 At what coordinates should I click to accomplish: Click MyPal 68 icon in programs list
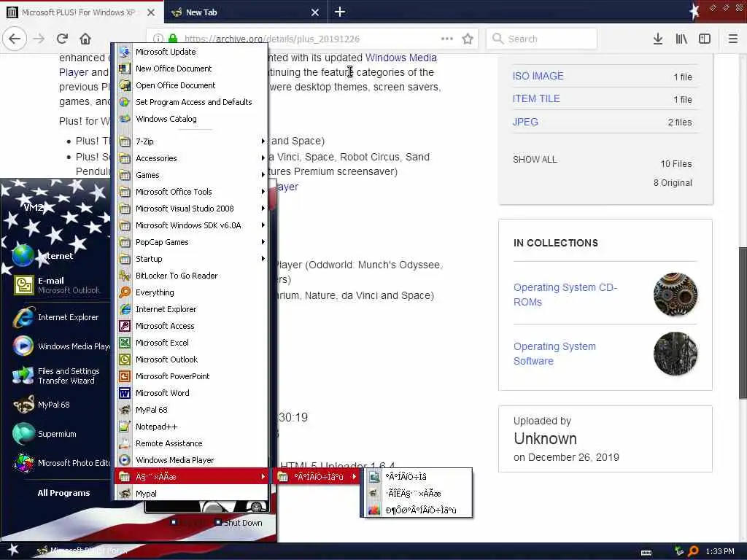click(125, 410)
